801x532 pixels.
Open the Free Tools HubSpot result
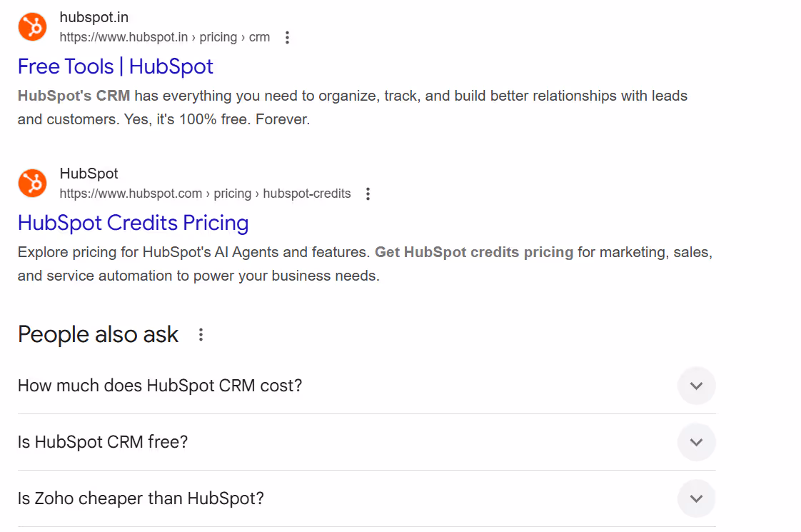tap(115, 66)
